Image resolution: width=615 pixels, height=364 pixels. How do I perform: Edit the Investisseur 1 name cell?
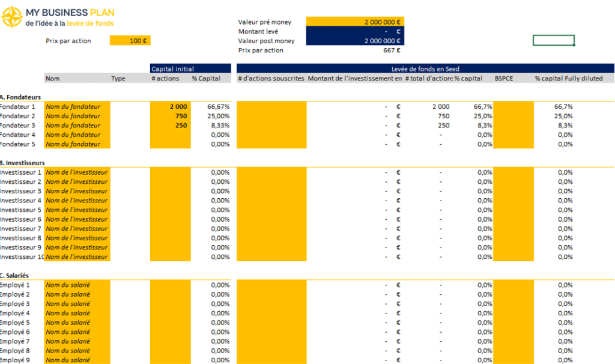click(77, 172)
